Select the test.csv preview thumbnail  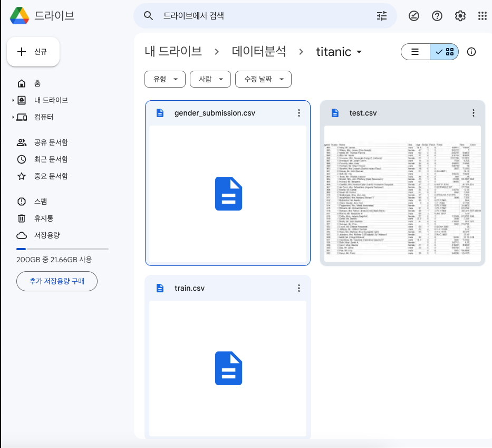point(402,194)
